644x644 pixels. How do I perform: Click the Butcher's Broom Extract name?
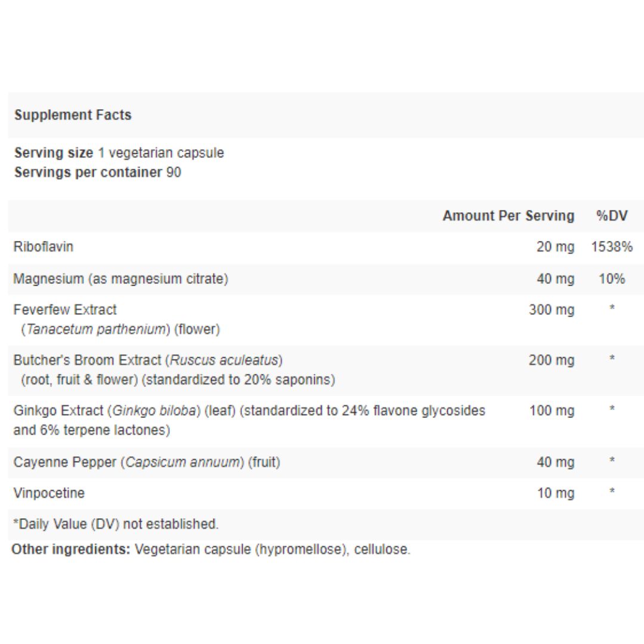tap(87, 360)
